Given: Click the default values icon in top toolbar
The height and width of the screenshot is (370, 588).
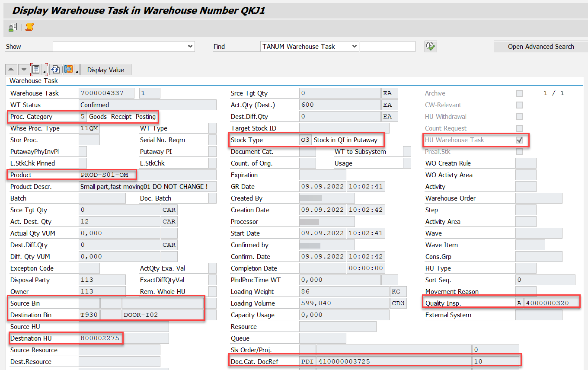Looking at the screenshot, I should click(12, 27).
